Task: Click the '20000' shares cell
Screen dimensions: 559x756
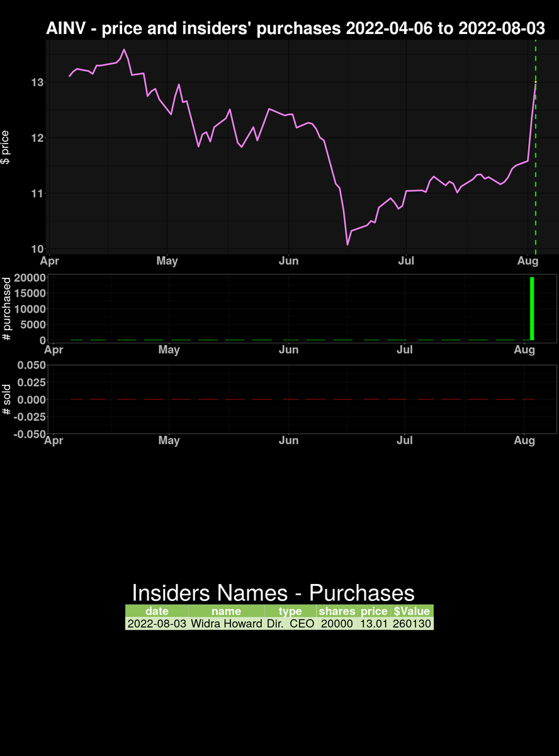Action: 337,624
